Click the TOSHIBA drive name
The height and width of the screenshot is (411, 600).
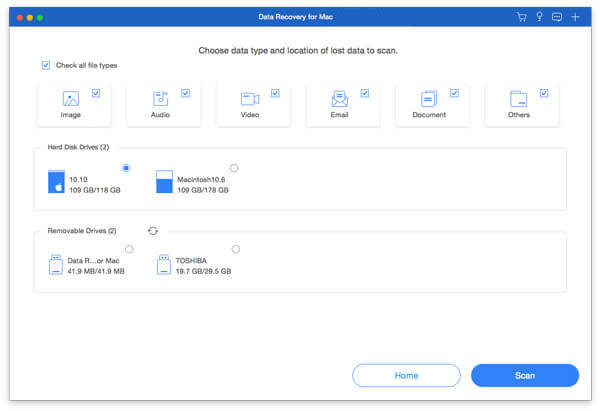tap(191, 261)
